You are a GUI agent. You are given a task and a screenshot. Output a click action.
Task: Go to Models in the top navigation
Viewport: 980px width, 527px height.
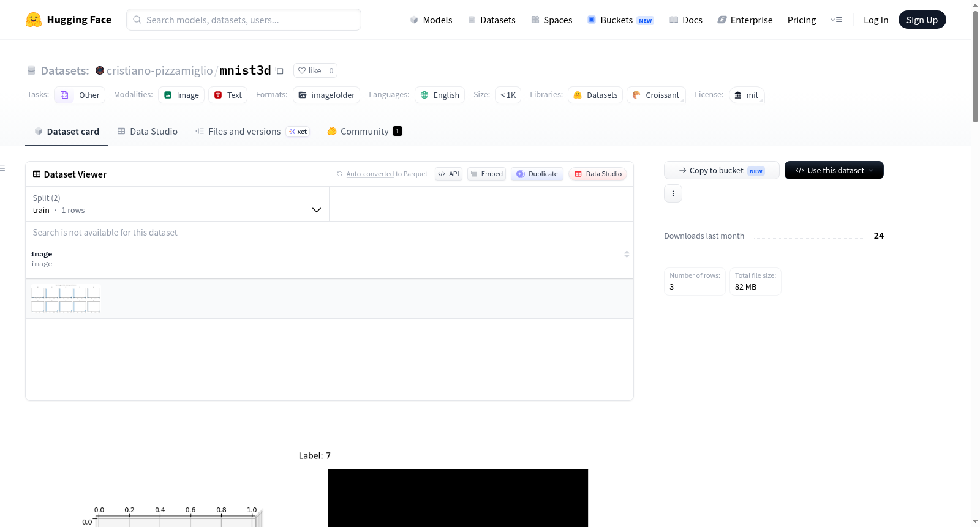click(x=431, y=20)
